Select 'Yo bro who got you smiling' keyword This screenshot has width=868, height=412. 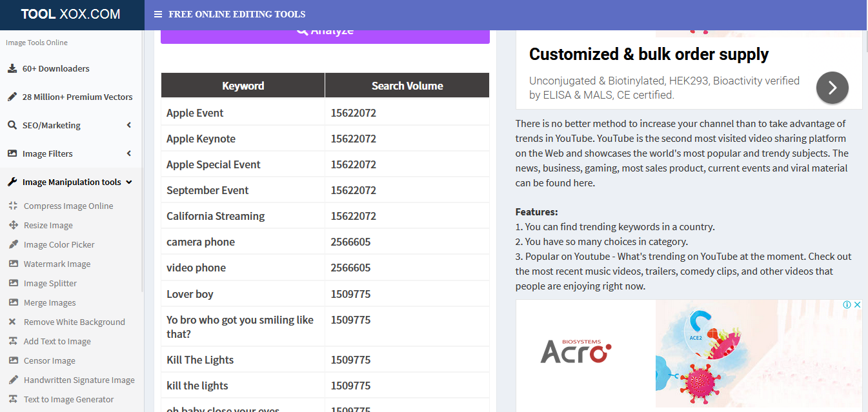click(240, 327)
